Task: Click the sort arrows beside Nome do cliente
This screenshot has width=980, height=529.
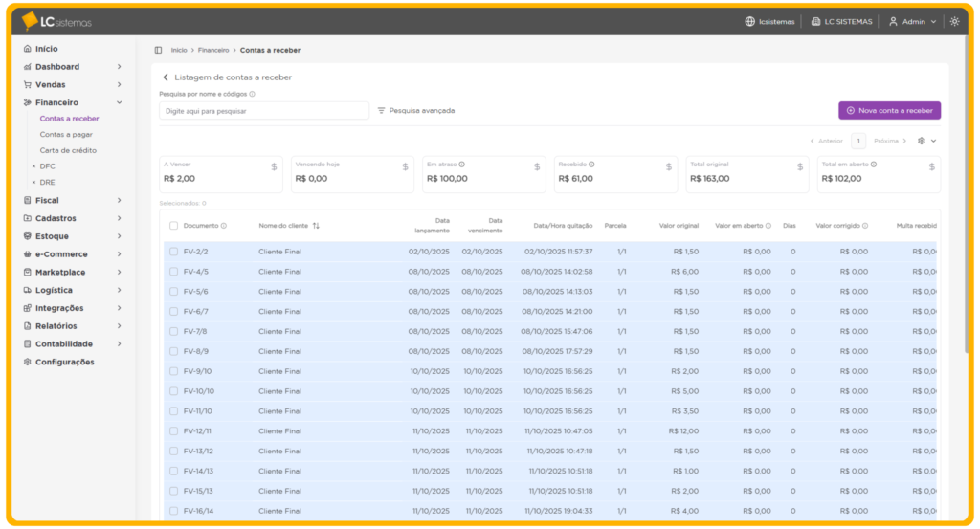Action: tap(316, 226)
